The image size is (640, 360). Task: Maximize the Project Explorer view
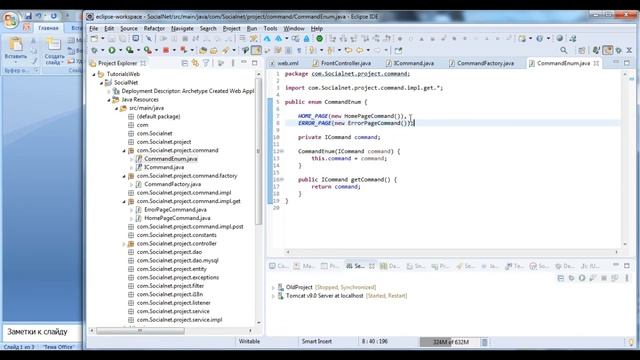[255, 63]
